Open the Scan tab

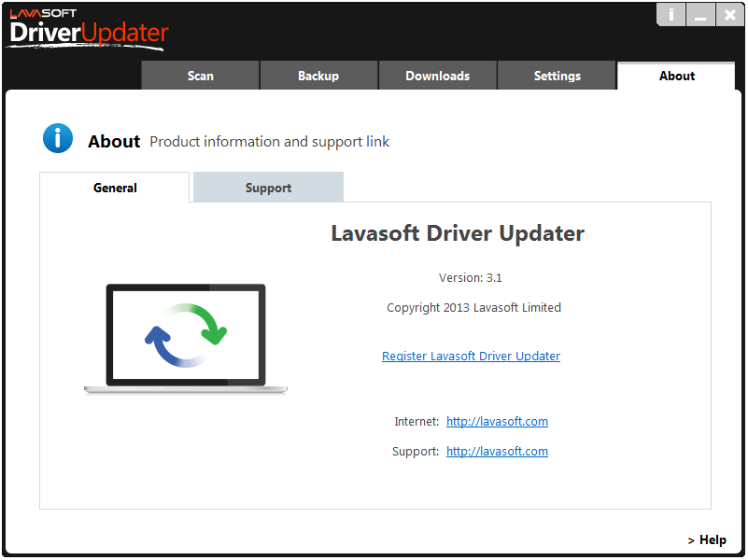point(201,76)
